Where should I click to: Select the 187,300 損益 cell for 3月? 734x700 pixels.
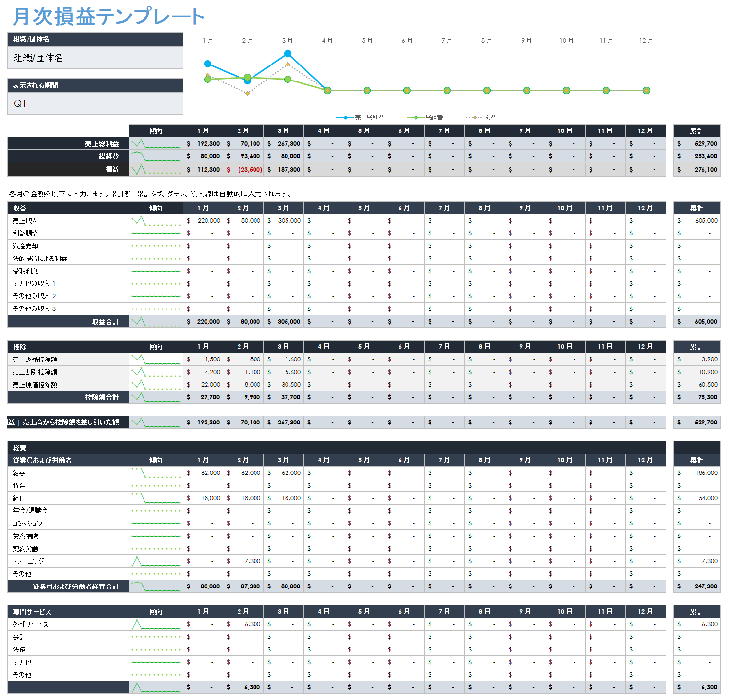pos(284,170)
